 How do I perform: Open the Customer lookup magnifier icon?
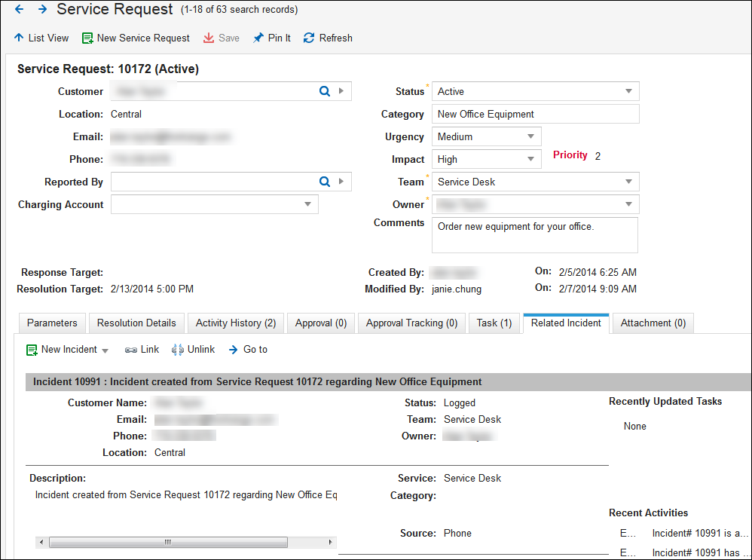point(324,91)
